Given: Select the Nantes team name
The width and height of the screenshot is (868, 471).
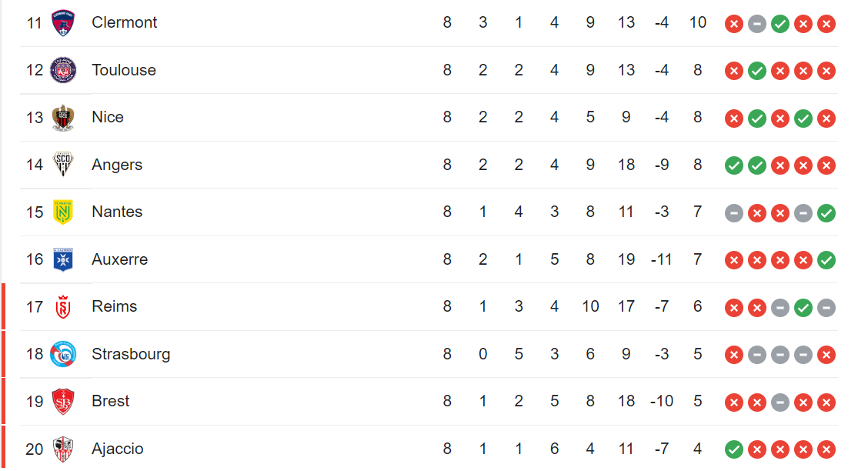Looking at the screenshot, I should click(118, 212).
